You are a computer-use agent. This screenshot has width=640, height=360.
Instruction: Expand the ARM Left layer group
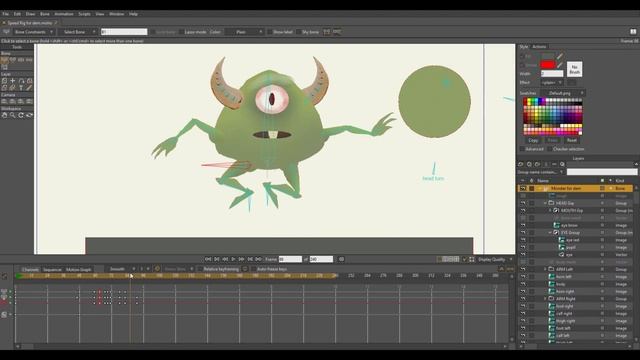pyautogui.click(x=545, y=269)
